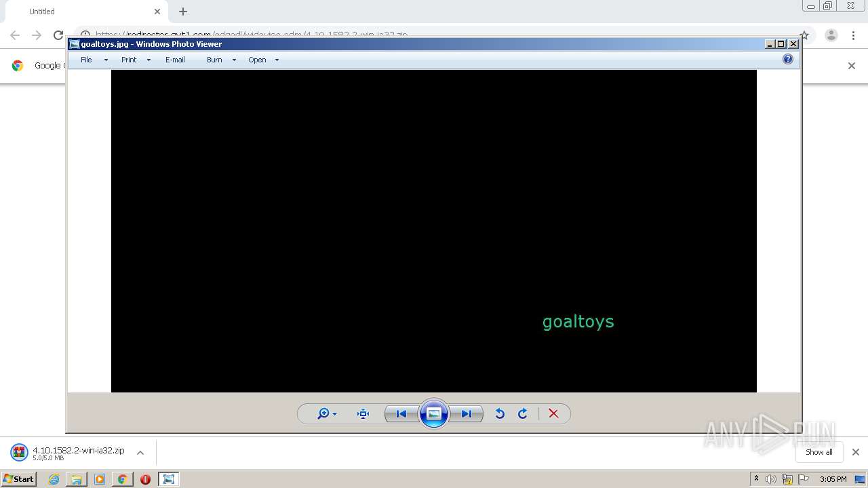The image size is (868, 488).
Task: Expand the Open dropdown arrow
Action: point(277,60)
